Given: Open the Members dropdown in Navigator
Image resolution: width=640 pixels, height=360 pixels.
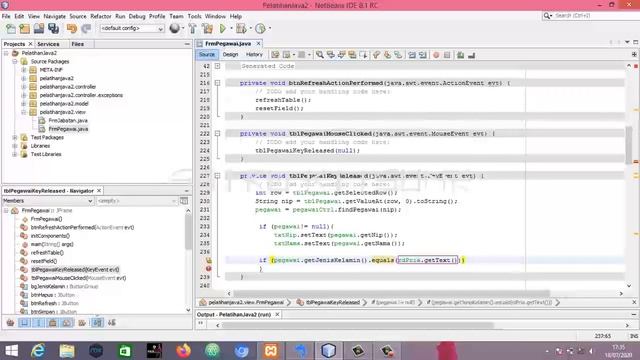Looking at the screenshot, I should pyautogui.click(x=48, y=201).
